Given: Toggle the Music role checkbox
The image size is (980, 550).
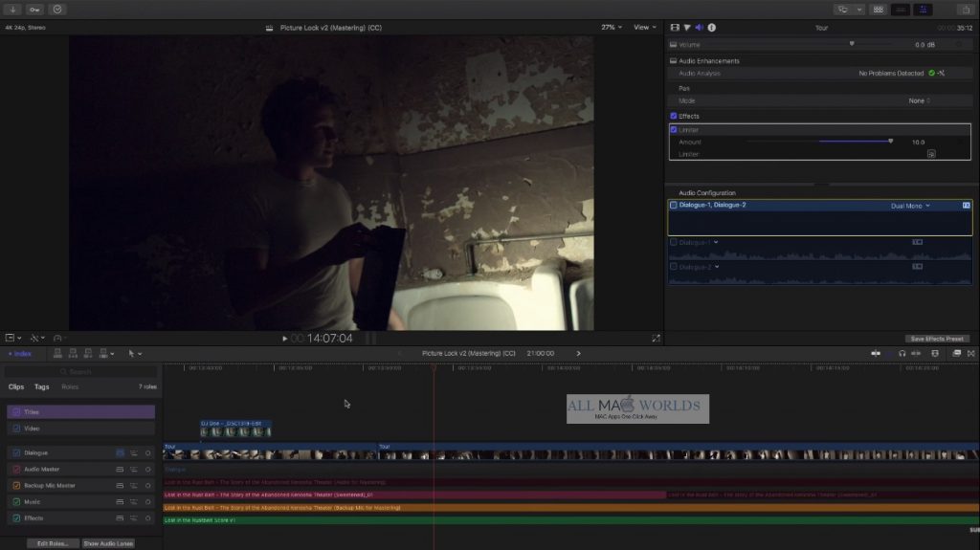Looking at the screenshot, I should (16, 502).
